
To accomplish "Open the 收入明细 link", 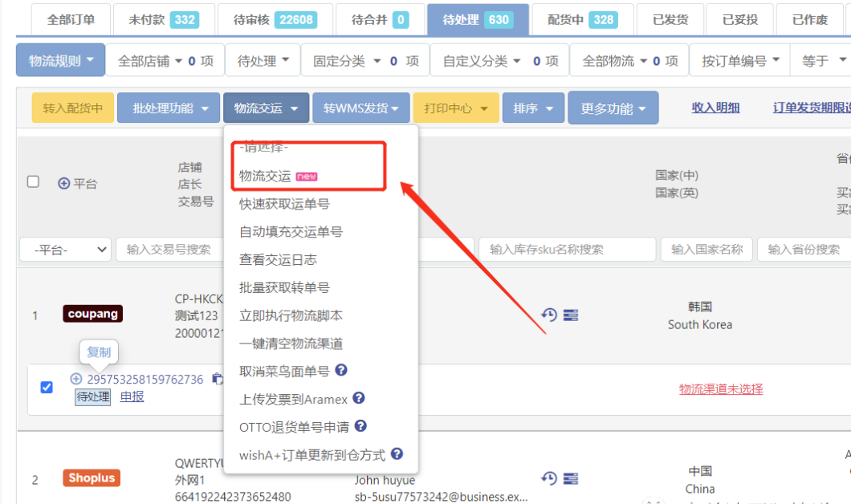I will [x=715, y=108].
